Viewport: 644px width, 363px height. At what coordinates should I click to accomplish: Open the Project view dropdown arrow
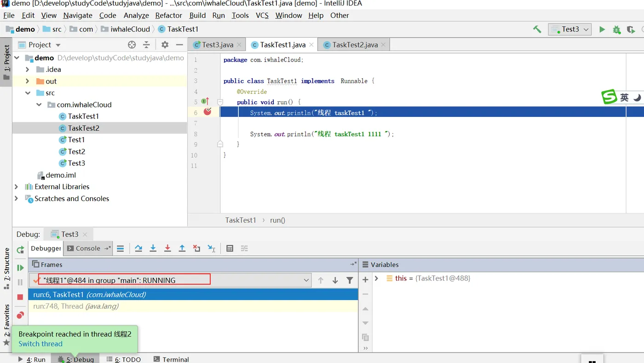(x=58, y=45)
